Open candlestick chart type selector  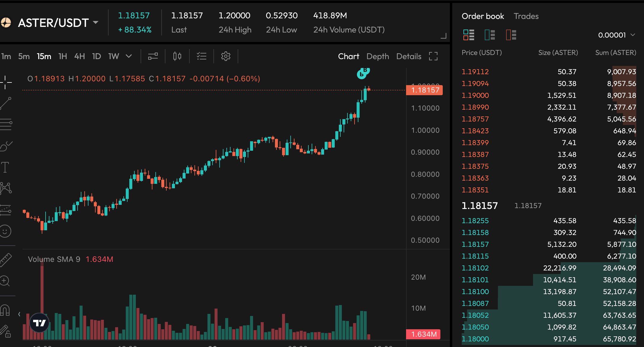point(177,56)
